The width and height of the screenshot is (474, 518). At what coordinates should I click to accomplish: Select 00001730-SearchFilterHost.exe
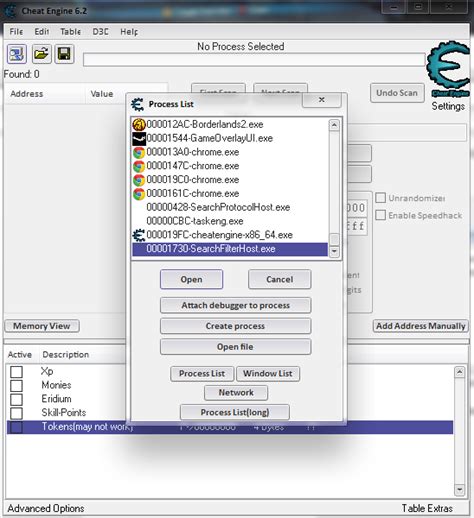pos(230,249)
